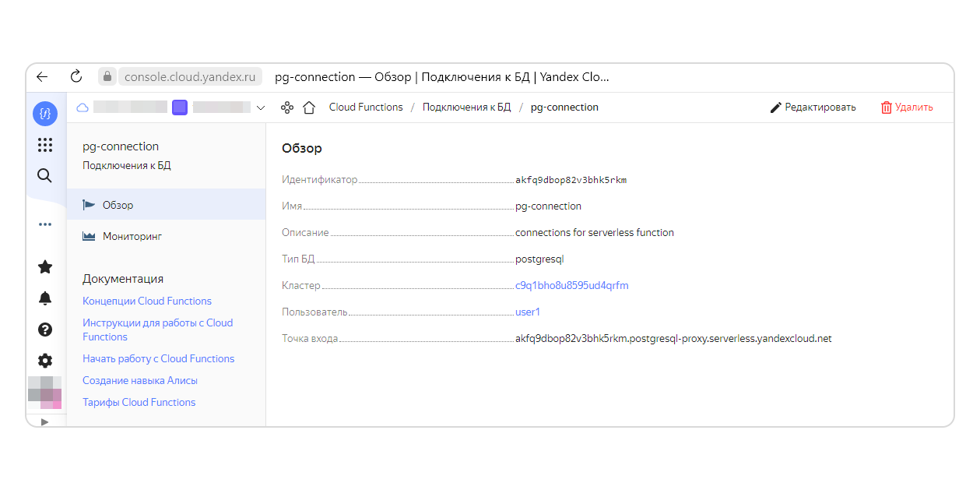Open the user1 link
The height and width of the screenshot is (490, 980).
[x=528, y=312]
